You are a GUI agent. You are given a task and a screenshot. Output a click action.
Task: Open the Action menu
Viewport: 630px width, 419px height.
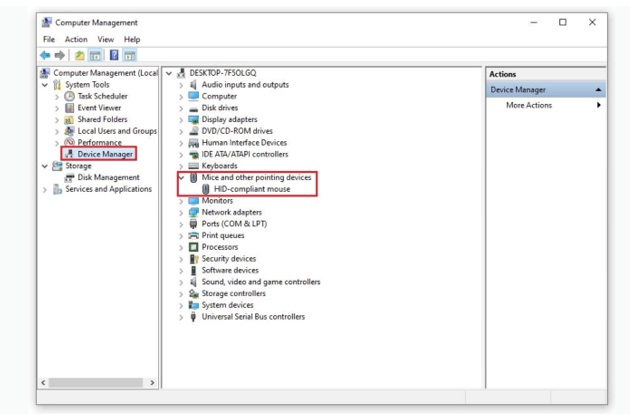tap(76, 39)
